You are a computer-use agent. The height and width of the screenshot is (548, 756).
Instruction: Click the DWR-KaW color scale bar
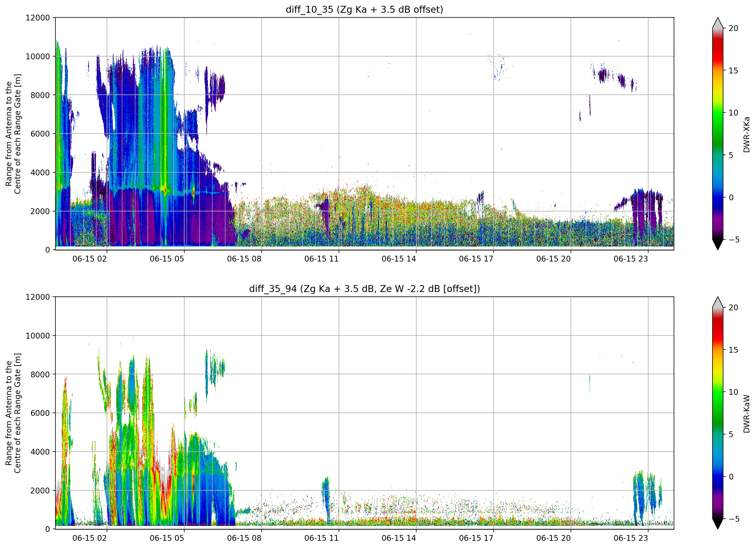(x=718, y=413)
